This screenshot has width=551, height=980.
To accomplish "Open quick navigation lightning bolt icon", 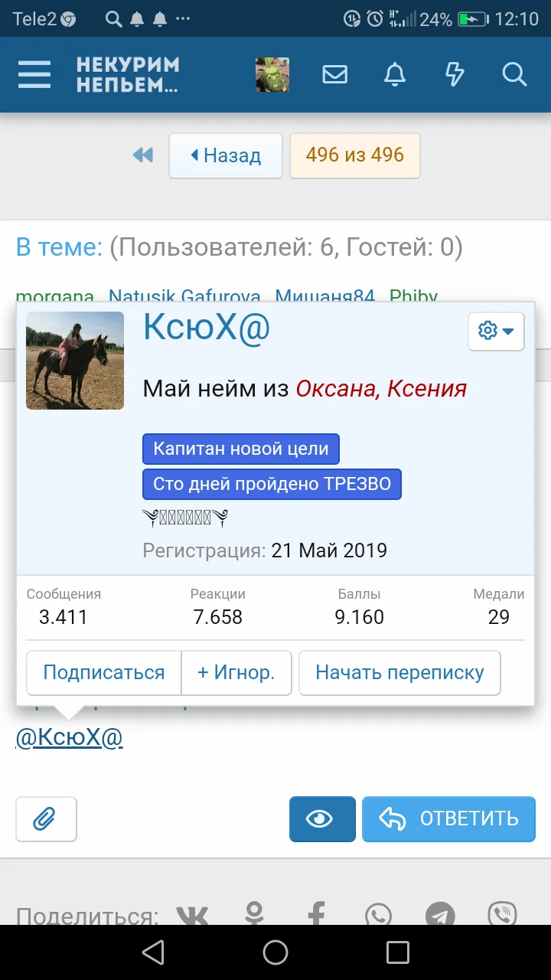I will coord(455,74).
